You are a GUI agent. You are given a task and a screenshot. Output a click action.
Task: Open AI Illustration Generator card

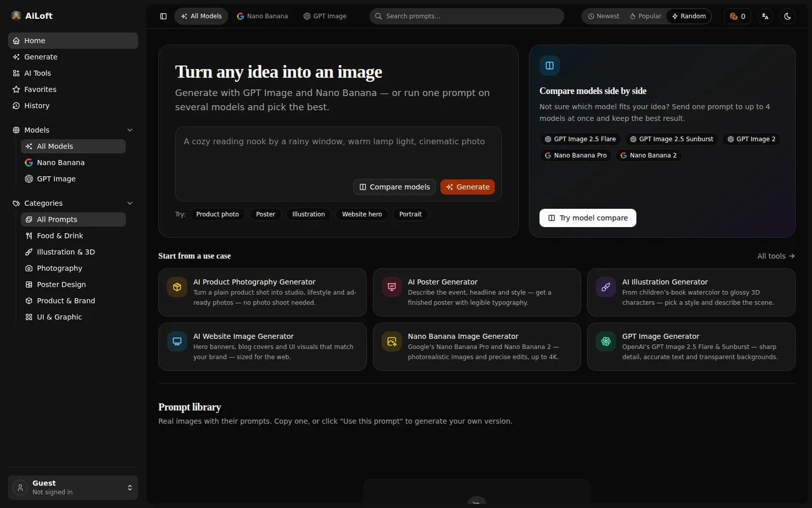point(691,292)
